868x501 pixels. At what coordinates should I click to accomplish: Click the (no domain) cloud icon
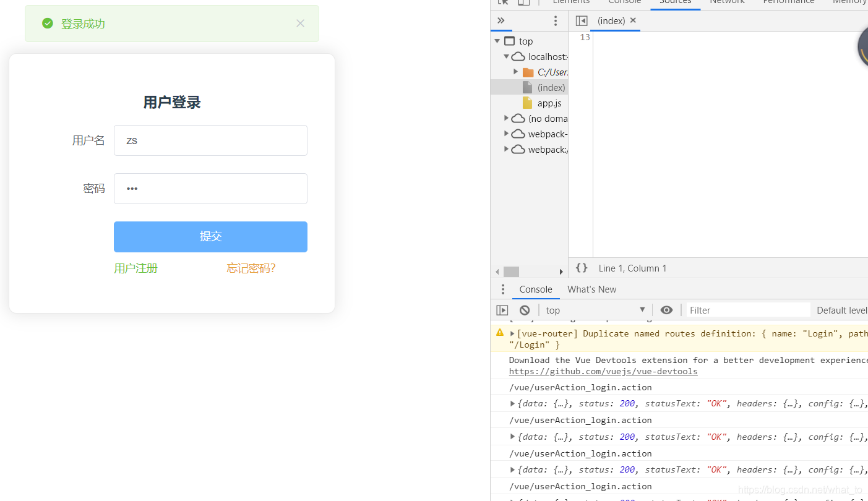(518, 118)
